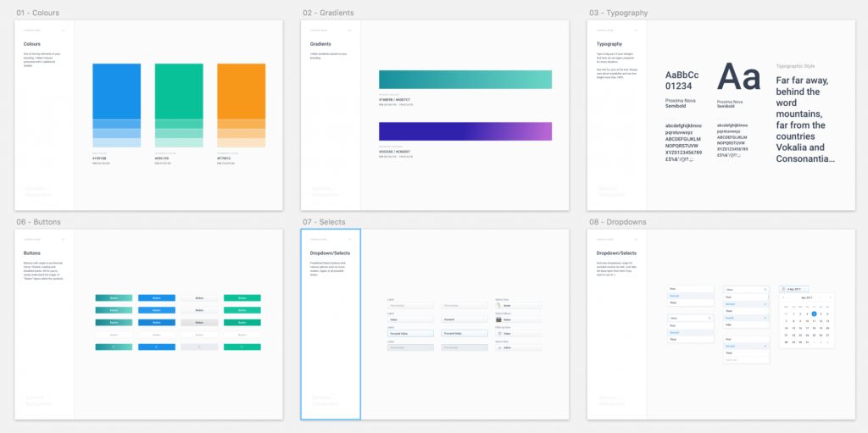Open the 'Hovered' select field
Screen dimensions: 868x433
click(x=465, y=319)
